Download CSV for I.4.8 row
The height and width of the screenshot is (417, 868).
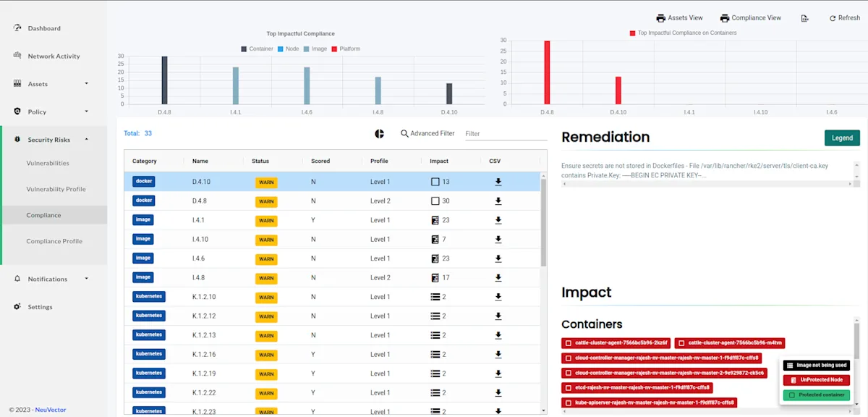pos(498,277)
